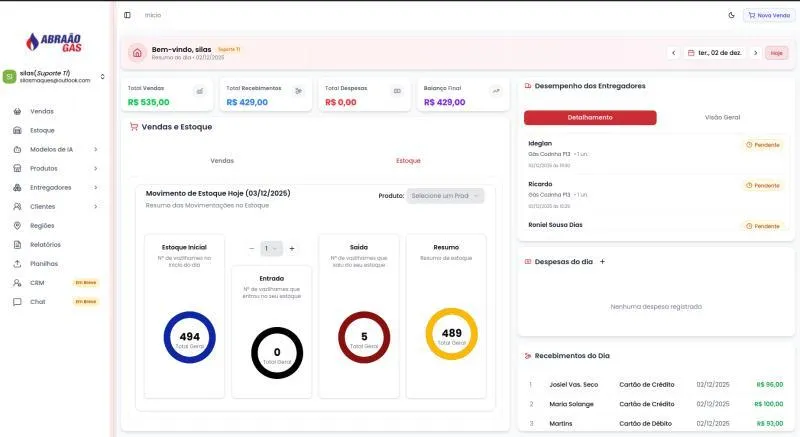This screenshot has width=800, height=437.
Task: Click the blue Estoque Inicial ring 494
Action: (189, 337)
